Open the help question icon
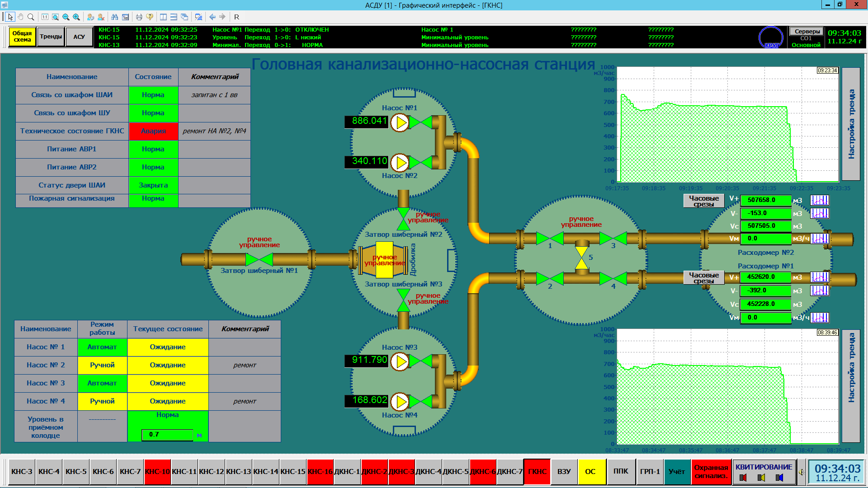Viewport: 868px width, 488px height. (150, 17)
